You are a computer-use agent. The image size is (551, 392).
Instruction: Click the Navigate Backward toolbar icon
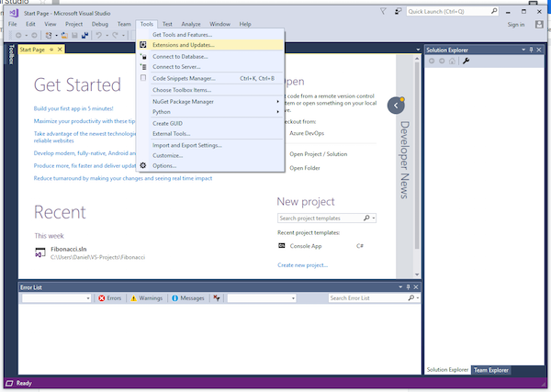tap(18, 35)
